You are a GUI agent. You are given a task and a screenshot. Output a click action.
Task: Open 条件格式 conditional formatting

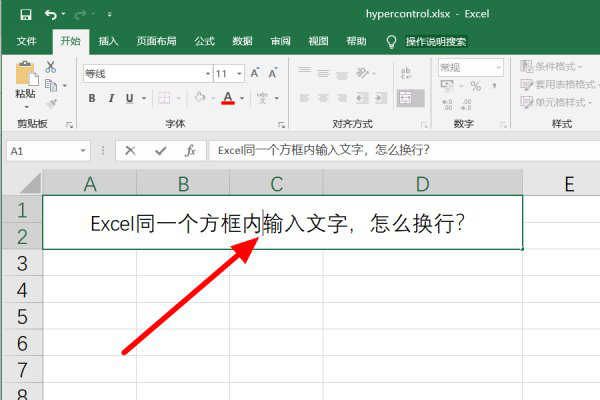click(551, 66)
